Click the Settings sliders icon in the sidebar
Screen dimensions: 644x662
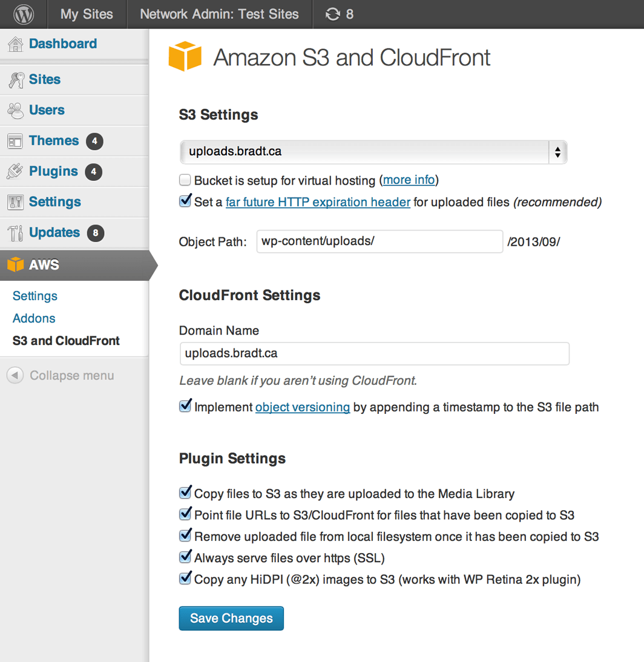tap(15, 202)
